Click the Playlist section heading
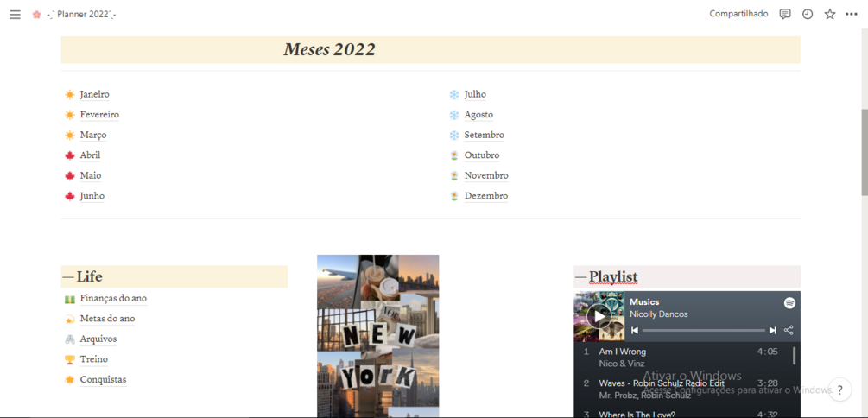Screen dimensions: 868x418 point(613,277)
